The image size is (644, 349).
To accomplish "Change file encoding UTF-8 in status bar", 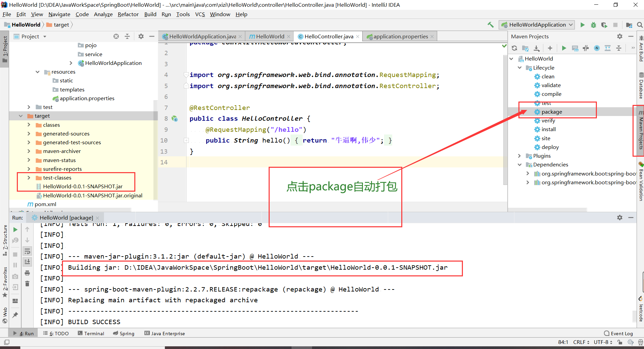I will [x=603, y=342].
